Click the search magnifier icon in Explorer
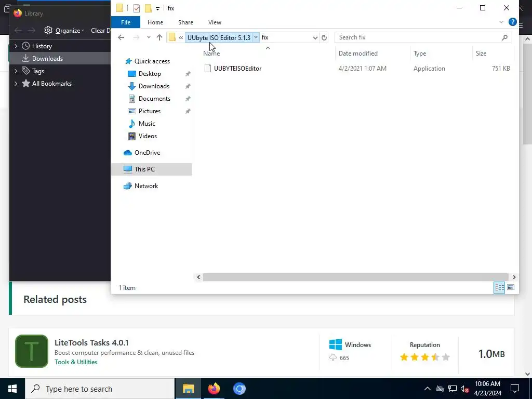This screenshot has height=399, width=532. pyautogui.click(x=504, y=37)
